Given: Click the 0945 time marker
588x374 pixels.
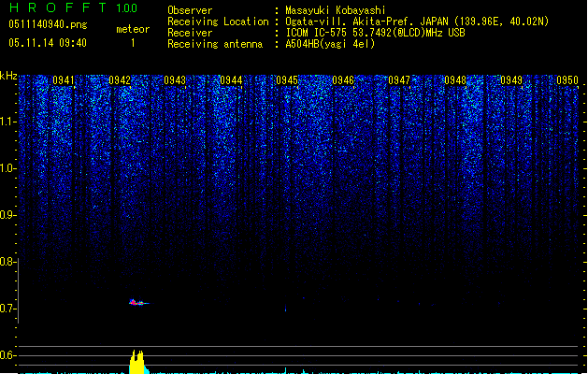Looking at the screenshot, I should [287, 80].
